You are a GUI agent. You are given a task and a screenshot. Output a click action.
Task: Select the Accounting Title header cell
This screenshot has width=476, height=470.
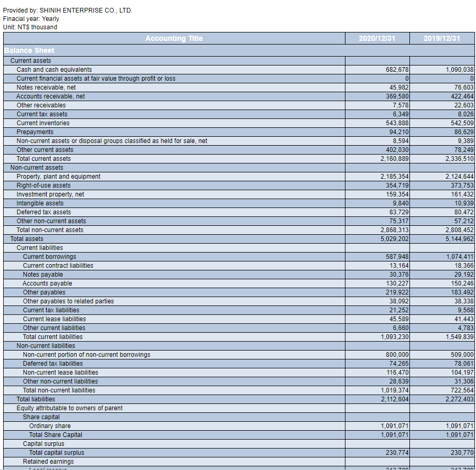pyautogui.click(x=174, y=38)
